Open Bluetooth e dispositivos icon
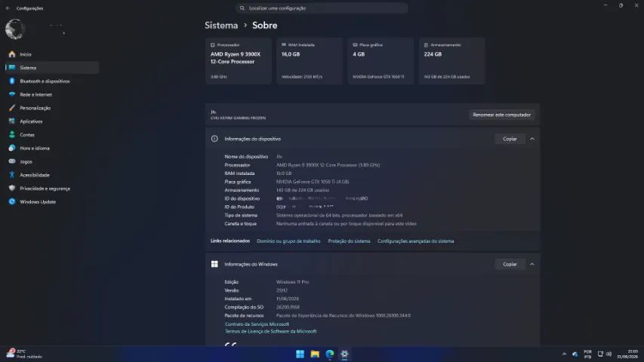Image resolution: width=644 pixels, height=362 pixels. (12, 81)
